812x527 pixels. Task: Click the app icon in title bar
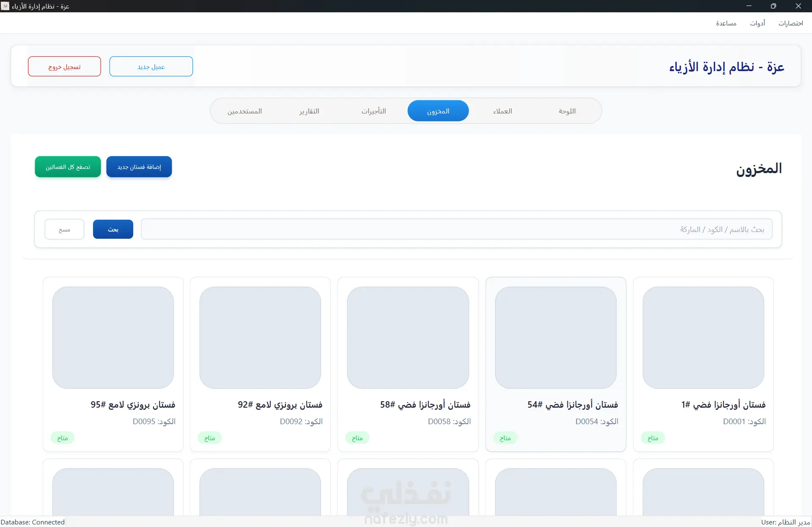[x=5, y=6]
